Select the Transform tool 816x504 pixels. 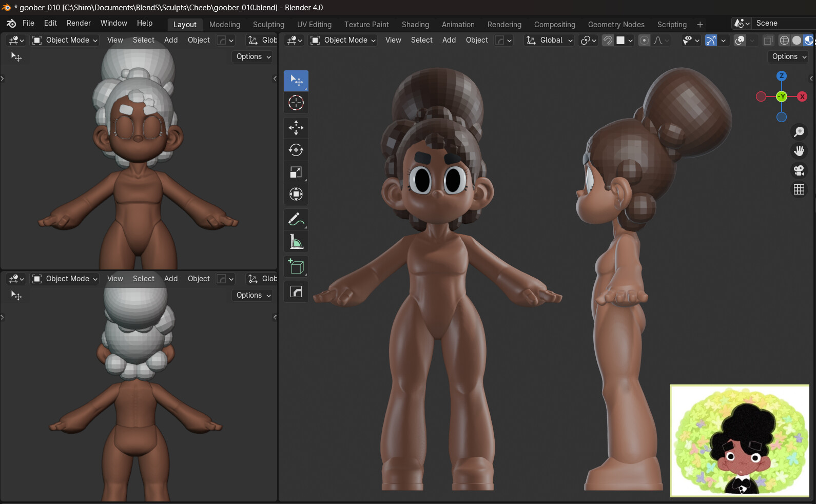pyautogui.click(x=296, y=194)
